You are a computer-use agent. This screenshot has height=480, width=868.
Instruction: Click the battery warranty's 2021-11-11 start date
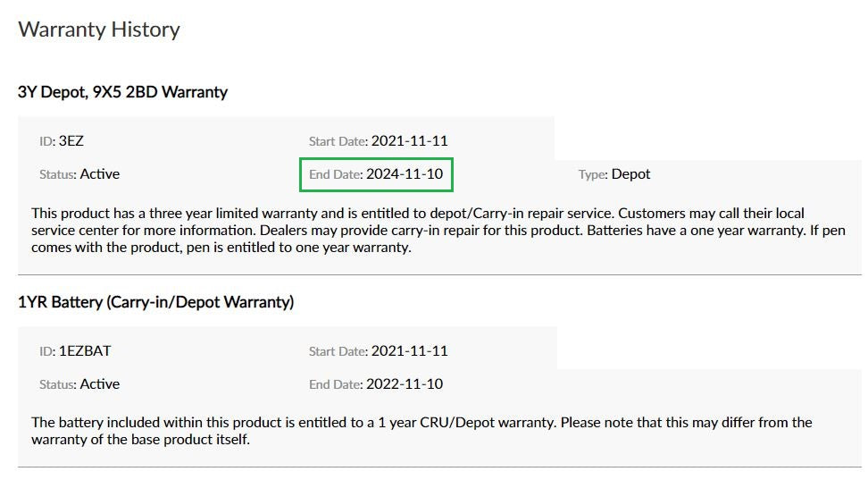(x=410, y=350)
